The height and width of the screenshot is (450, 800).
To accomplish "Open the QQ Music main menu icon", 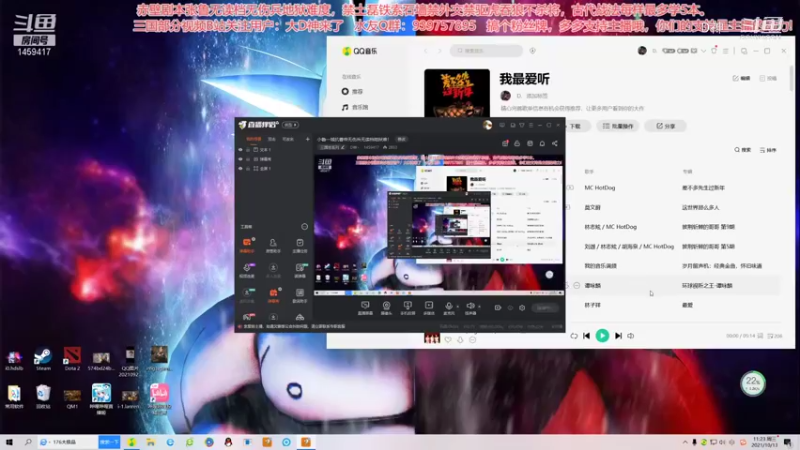I will click(726, 51).
